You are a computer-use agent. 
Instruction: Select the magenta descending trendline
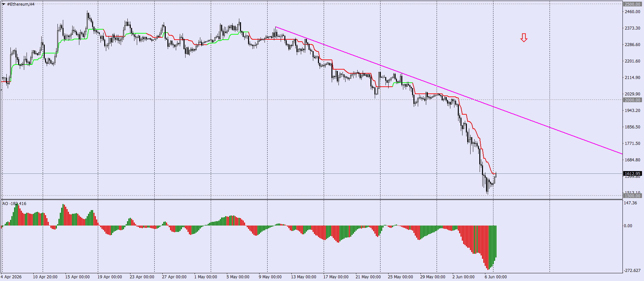pos(449,90)
